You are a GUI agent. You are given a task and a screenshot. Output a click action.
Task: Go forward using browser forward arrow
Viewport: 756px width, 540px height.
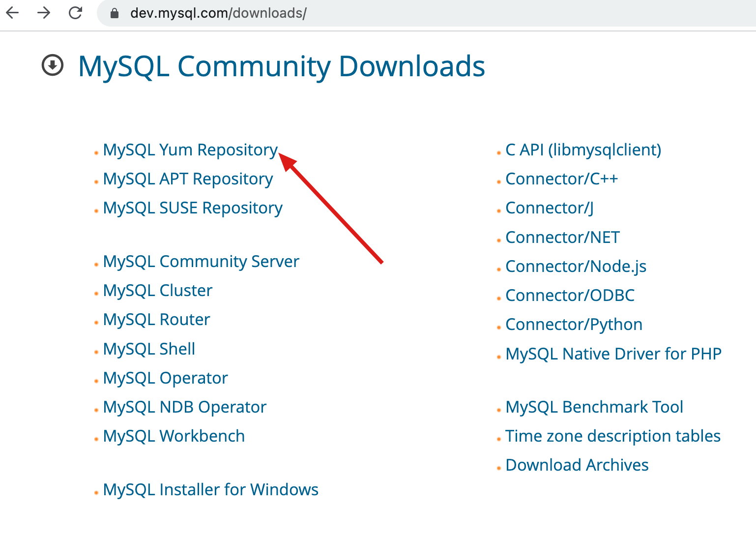[44, 13]
